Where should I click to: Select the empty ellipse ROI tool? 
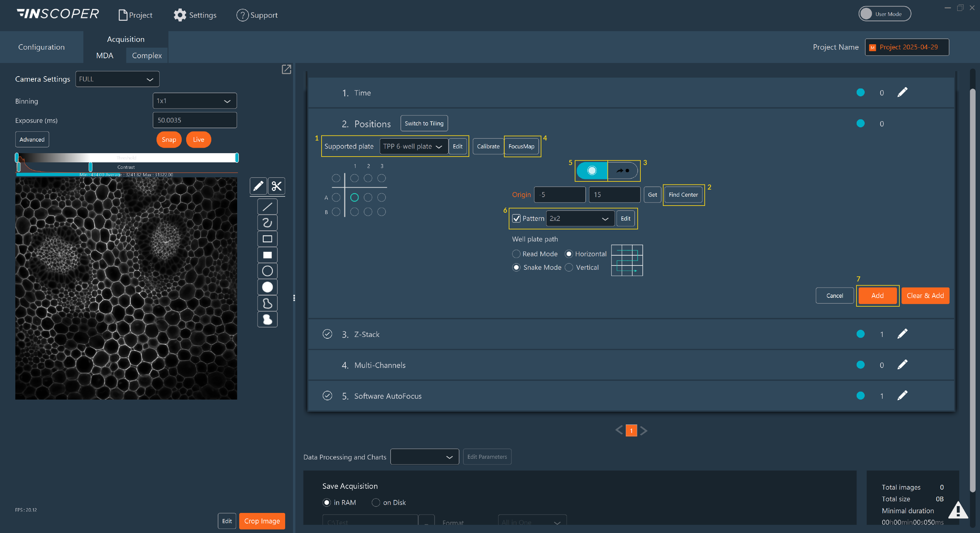(x=267, y=271)
